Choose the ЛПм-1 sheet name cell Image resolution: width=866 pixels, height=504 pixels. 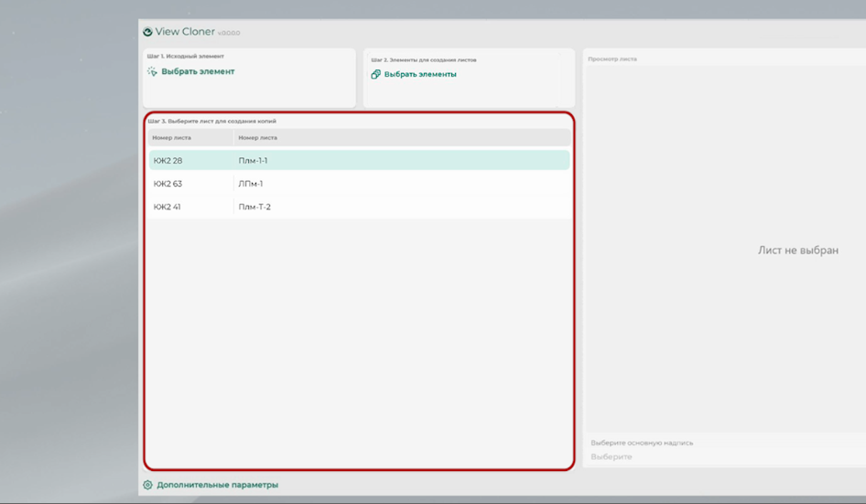pos(251,184)
